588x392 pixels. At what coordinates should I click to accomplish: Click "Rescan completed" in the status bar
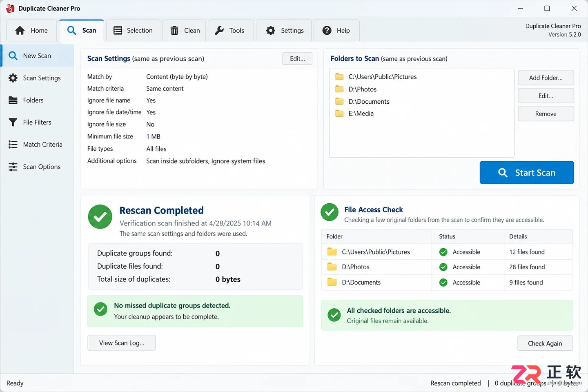point(456,383)
